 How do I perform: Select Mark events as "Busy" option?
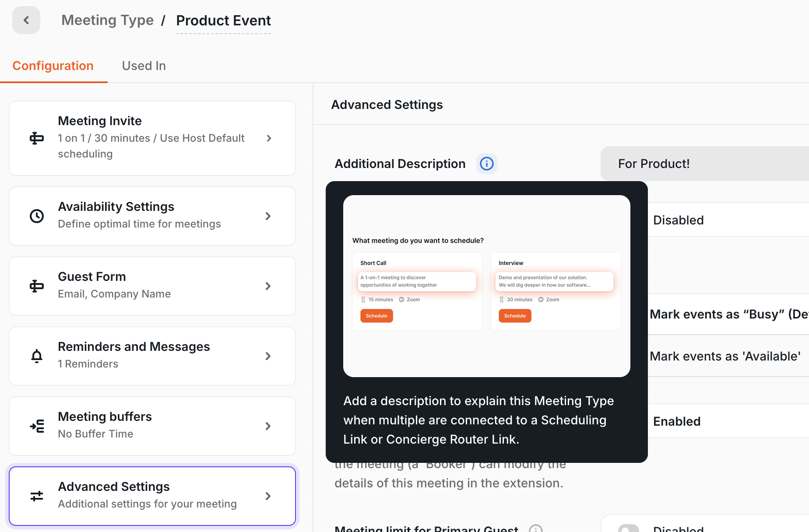tap(728, 314)
